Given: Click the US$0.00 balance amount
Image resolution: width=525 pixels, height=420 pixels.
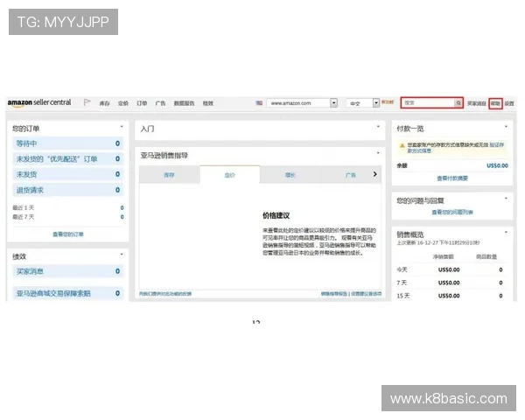Looking at the screenshot, I should [x=497, y=165].
